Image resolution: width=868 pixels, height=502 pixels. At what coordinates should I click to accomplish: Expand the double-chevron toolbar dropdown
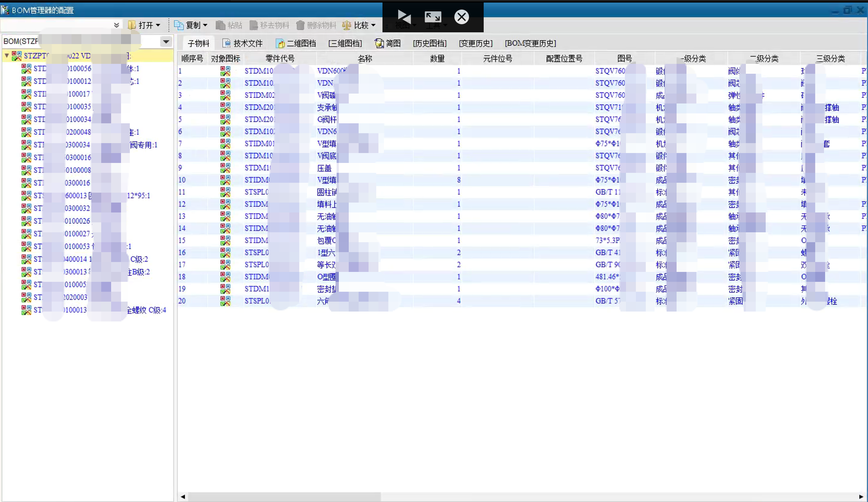tap(116, 25)
